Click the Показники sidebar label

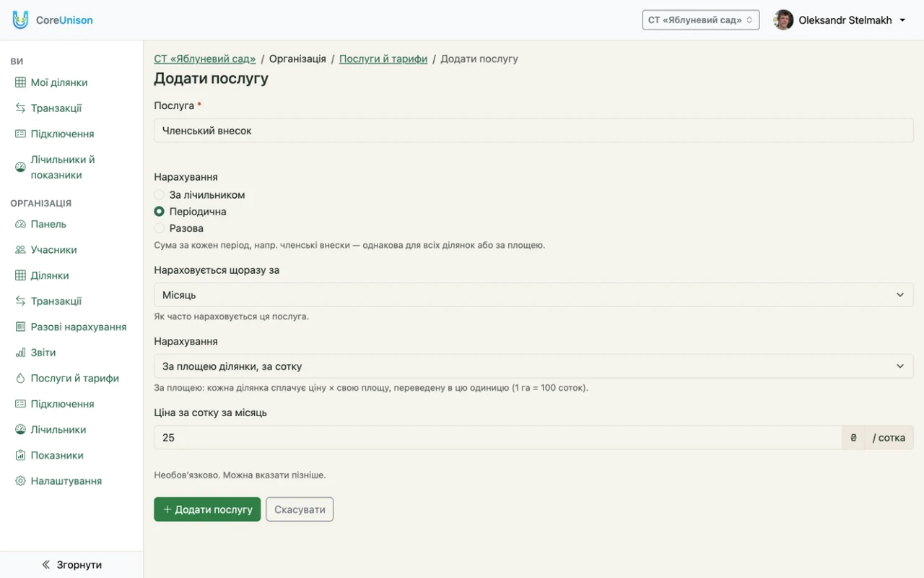click(57, 455)
